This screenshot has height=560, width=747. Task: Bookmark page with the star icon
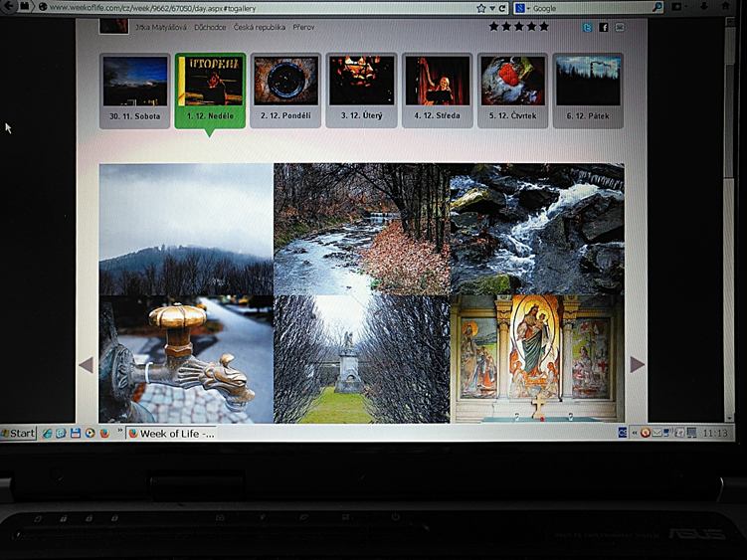pos(480,8)
